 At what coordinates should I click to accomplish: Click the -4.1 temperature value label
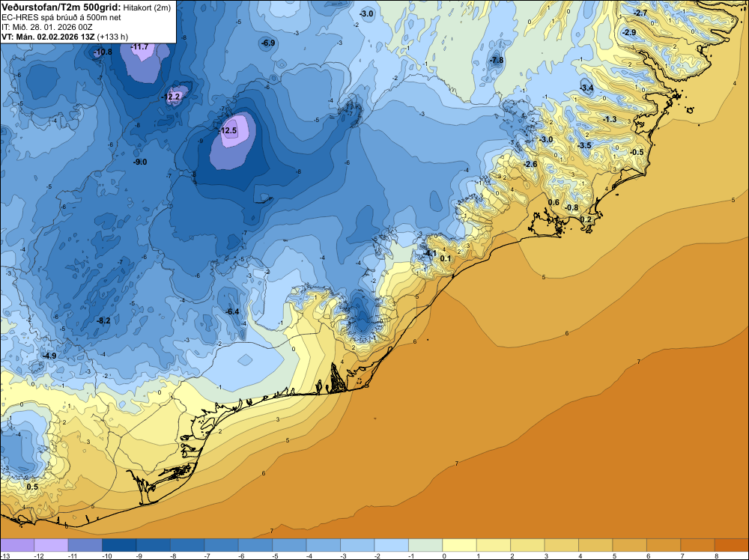[431, 253]
